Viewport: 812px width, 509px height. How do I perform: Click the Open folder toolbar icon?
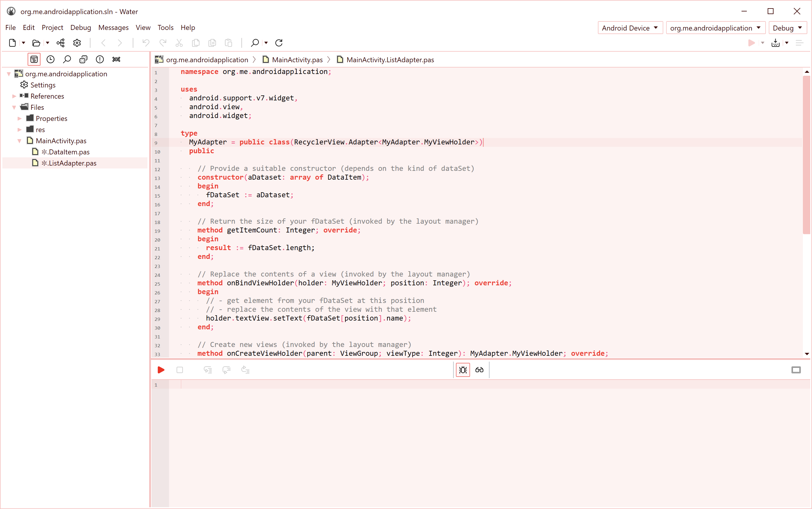(36, 43)
